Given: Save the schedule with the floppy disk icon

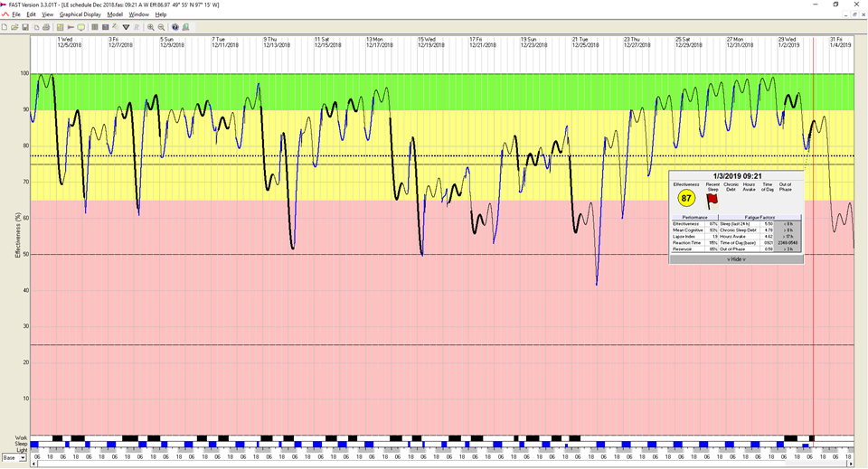Looking at the screenshot, I should (26, 27).
